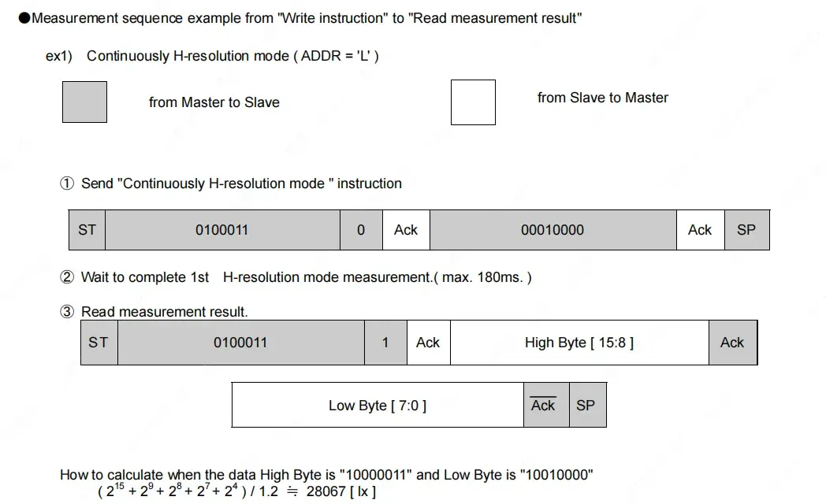Click the white Slave-to-Master legend square

pyautogui.click(x=473, y=102)
